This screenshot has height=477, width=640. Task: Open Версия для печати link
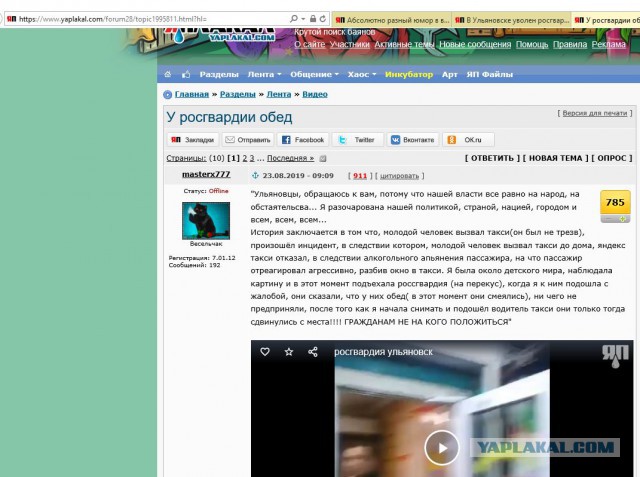pyautogui.click(x=594, y=113)
